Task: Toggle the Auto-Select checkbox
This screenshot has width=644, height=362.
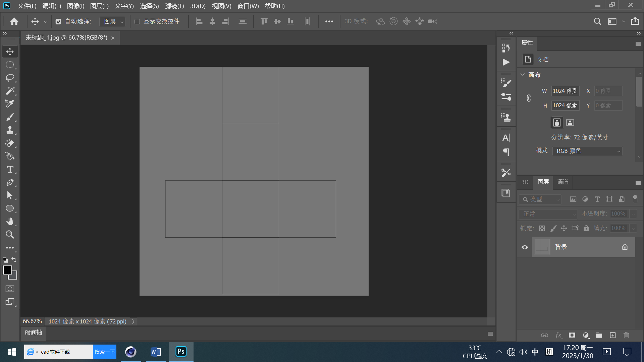Action: [x=58, y=21]
